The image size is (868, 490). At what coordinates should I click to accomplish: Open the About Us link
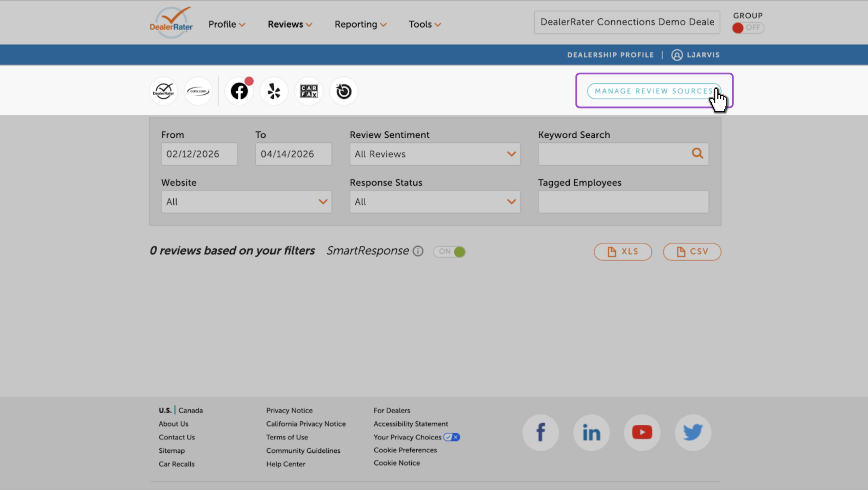(173, 424)
